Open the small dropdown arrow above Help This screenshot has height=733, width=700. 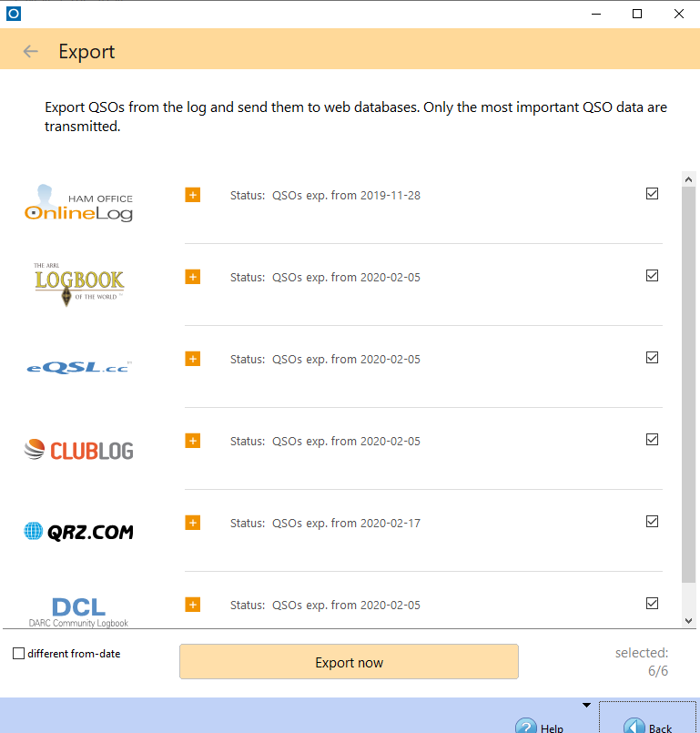tap(586, 705)
